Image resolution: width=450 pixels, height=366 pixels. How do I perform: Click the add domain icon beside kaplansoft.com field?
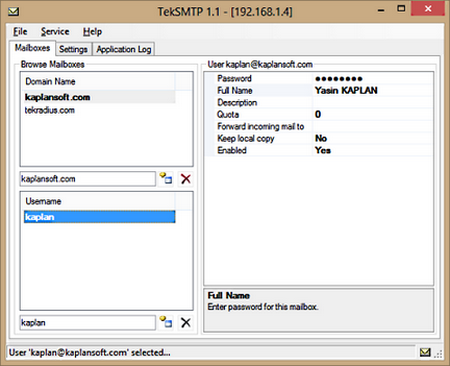point(166,179)
